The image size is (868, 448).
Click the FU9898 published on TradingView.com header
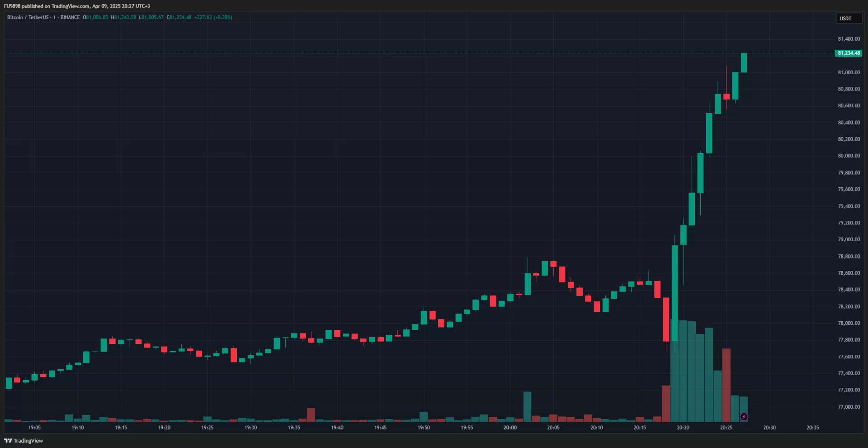[77, 6]
